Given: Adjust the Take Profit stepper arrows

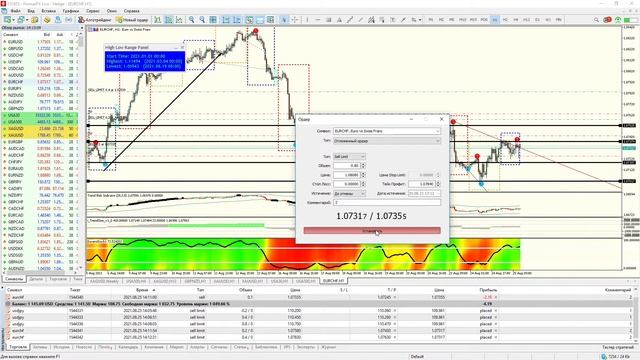Looking at the screenshot, I should [x=438, y=184].
